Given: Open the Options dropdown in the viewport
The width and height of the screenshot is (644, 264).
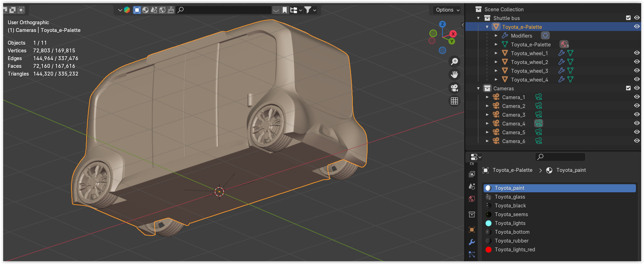Looking at the screenshot, I should 448,10.
